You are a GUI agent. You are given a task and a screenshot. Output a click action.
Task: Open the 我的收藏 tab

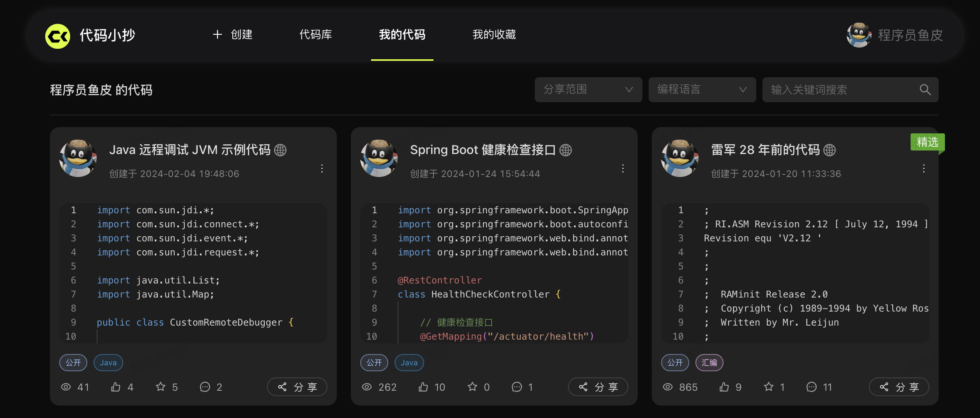click(x=494, y=35)
